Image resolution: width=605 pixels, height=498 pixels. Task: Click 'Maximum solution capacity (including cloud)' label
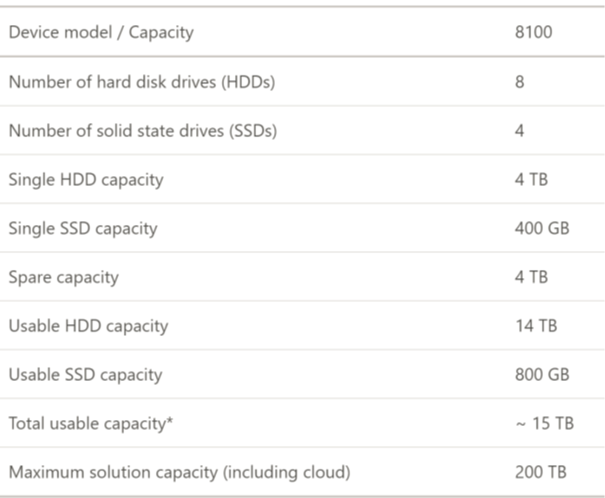point(179,473)
